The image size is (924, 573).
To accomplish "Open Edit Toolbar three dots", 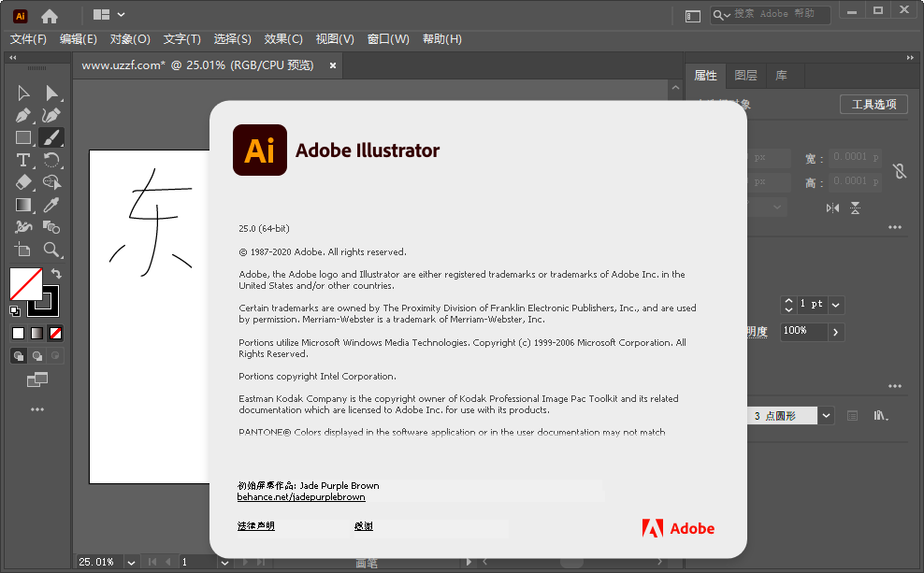I will coord(37,409).
